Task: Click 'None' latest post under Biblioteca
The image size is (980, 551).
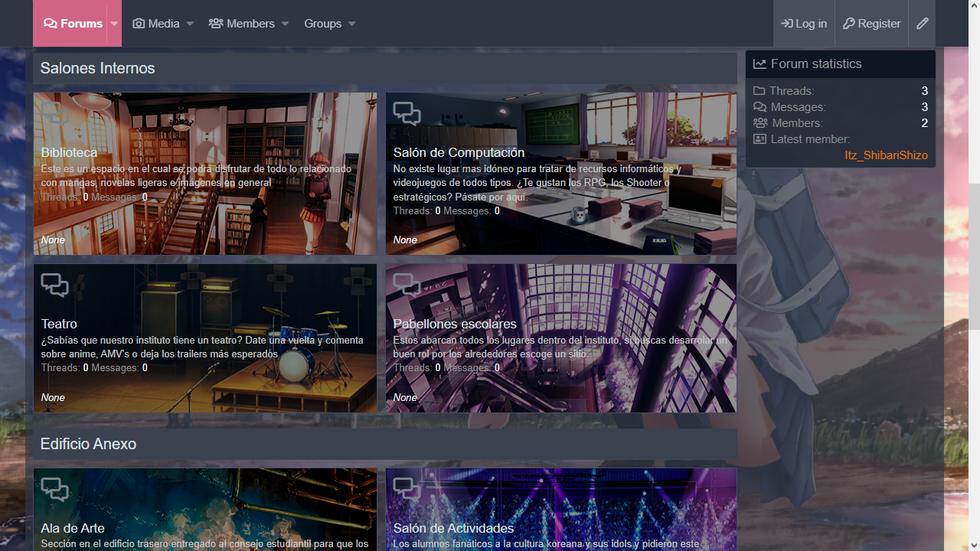Action: click(53, 240)
